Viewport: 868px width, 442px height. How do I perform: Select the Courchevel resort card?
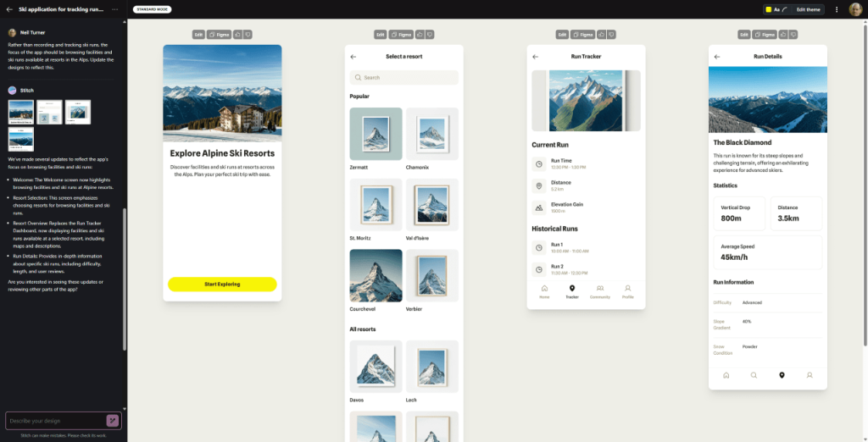[x=376, y=280]
